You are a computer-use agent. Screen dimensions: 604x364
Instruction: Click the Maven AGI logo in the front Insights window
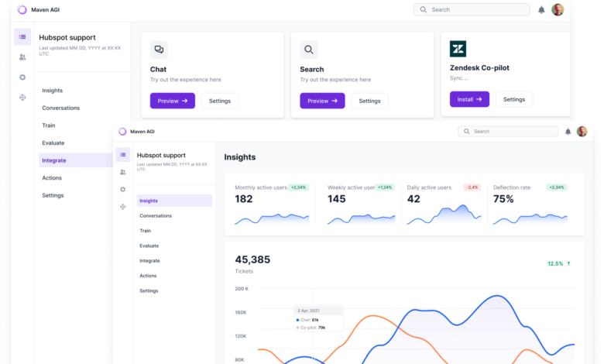pyautogui.click(x=122, y=132)
